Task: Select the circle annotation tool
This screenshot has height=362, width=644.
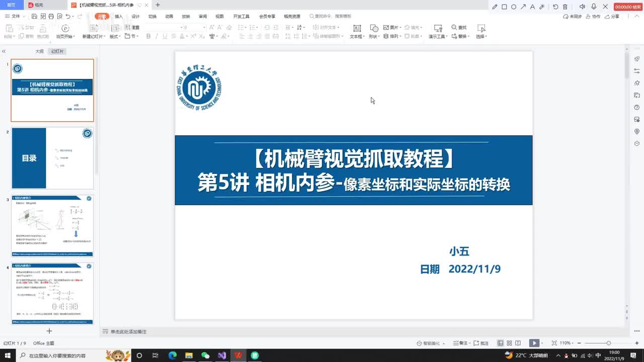Action: tap(514, 7)
